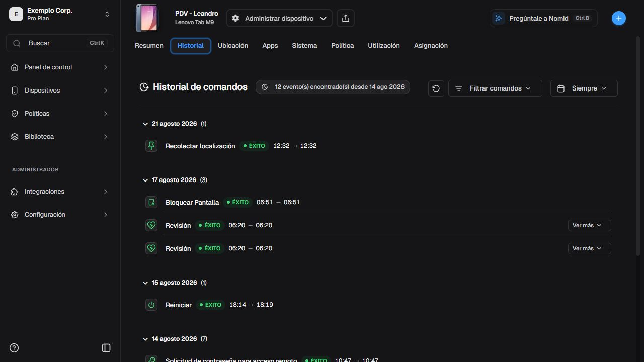Click the Biblioteca layers icon
Screen dimensions: 644x362
pyautogui.click(x=15, y=137)
